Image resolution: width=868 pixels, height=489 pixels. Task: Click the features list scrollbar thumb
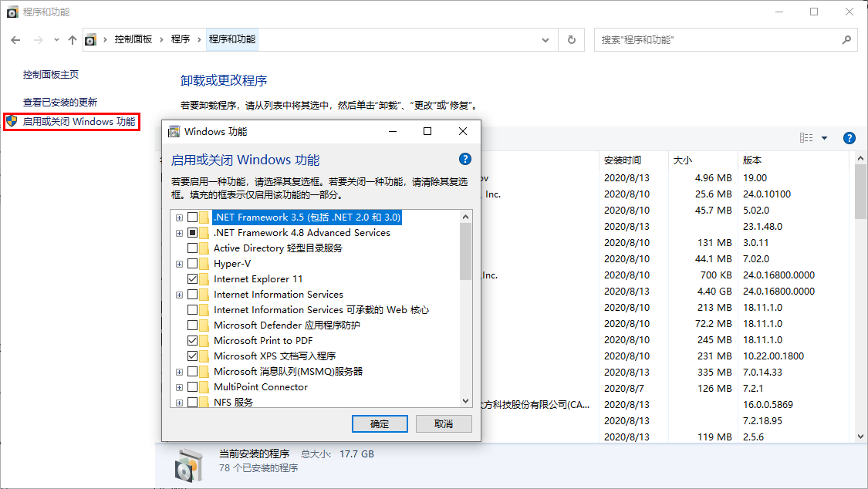pos(465,251)
